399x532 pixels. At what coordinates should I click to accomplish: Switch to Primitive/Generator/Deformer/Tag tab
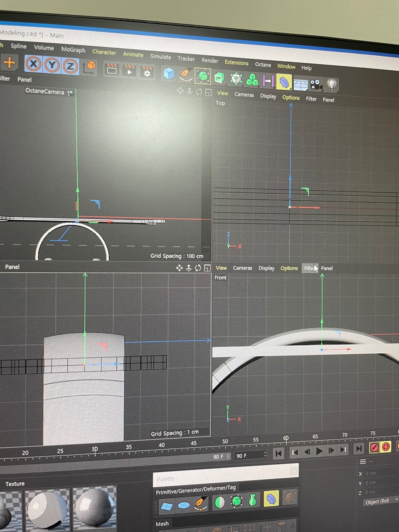[195, 490]
